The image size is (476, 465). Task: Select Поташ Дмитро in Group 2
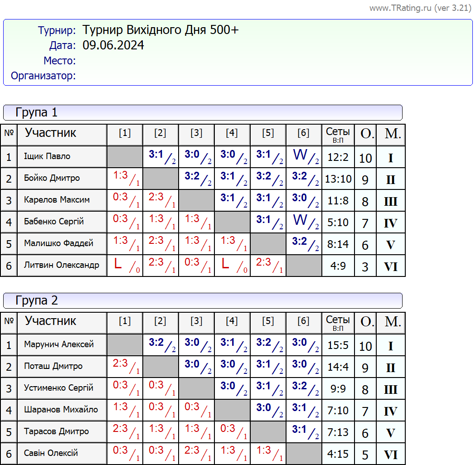(53, 367)
